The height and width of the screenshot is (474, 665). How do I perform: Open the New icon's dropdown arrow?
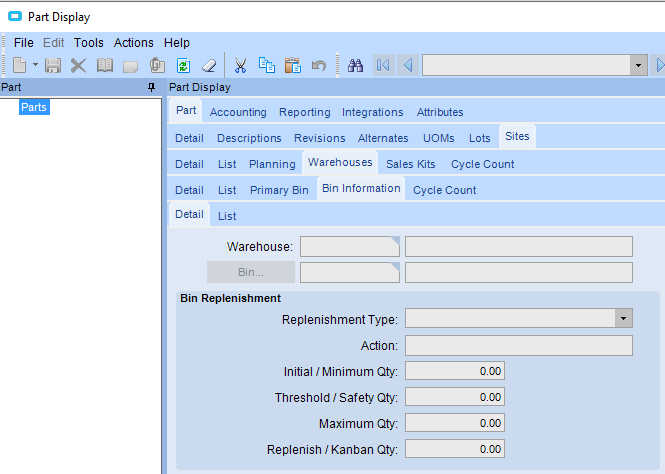[35, 65]
